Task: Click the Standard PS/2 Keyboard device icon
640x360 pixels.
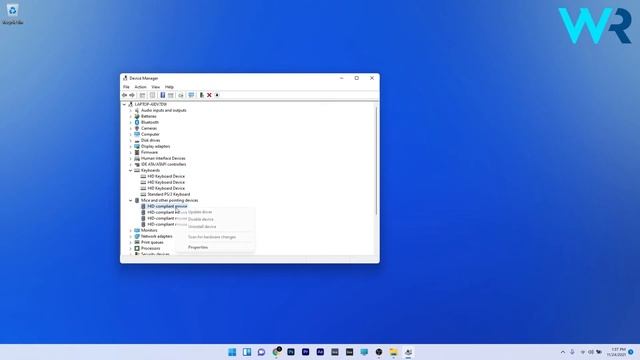Action: (143, 194)
